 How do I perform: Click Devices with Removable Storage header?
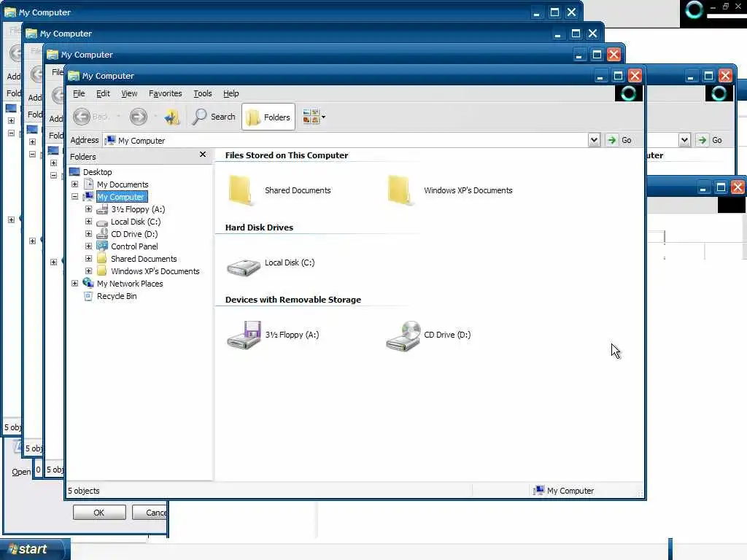pyautogui.click(x=293, y=300)
